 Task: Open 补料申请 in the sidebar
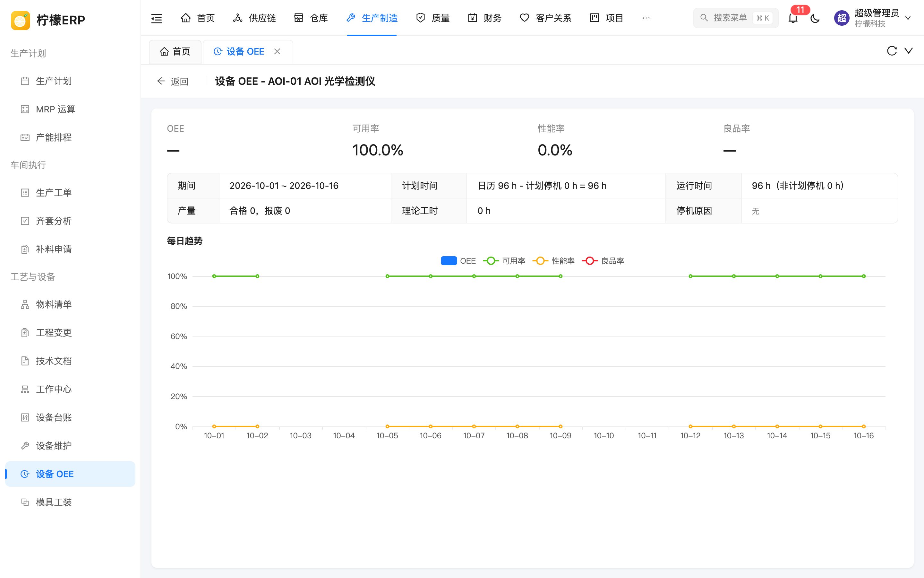(x=70, y=249)
